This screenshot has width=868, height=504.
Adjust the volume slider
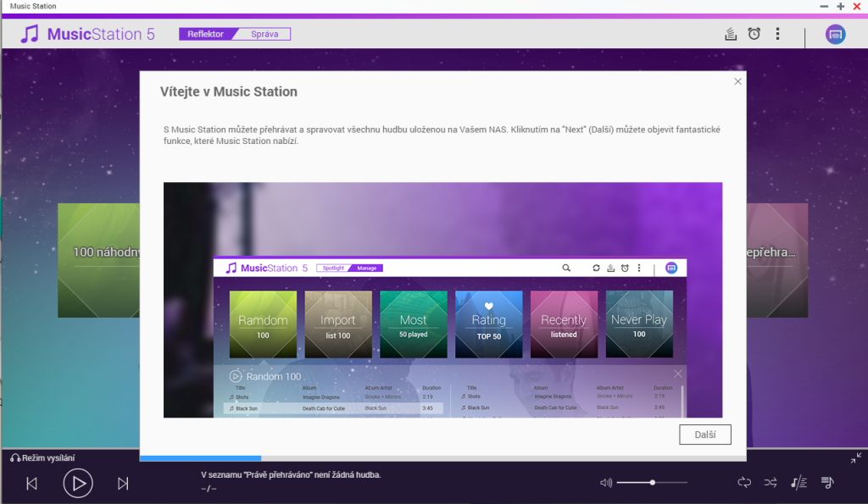click(652, 483)
